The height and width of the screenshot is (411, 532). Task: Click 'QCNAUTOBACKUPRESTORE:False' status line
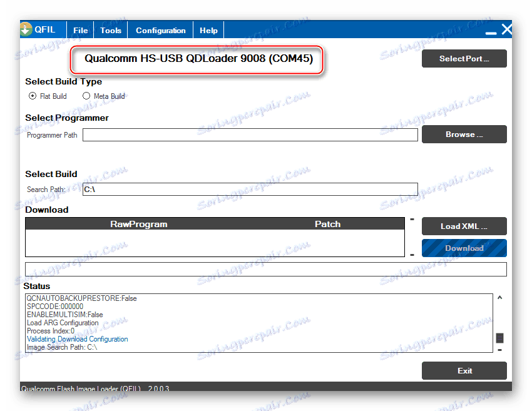coord(82,298)
